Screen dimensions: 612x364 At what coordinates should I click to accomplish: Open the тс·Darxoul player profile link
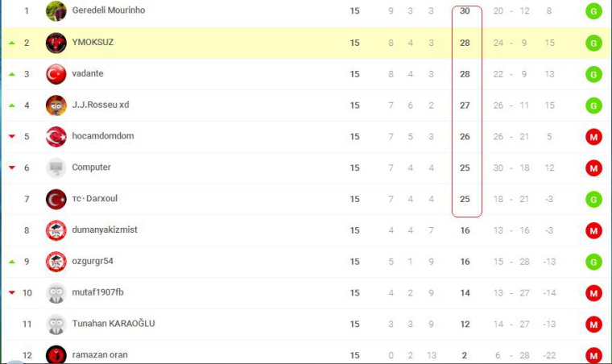click(x=94, y=199)
